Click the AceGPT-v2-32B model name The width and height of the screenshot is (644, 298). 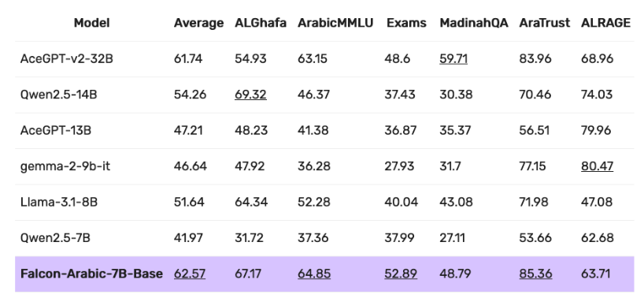point(67,59)
